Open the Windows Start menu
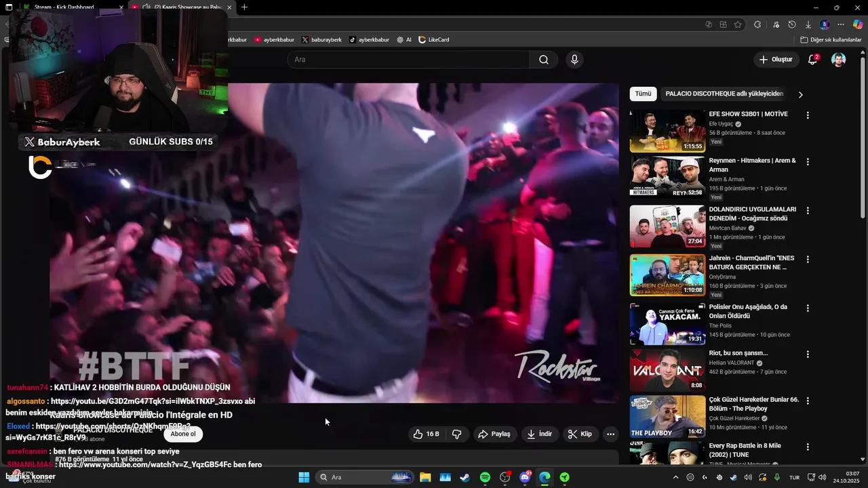This screenshot has width=868, height=488. 304,477
